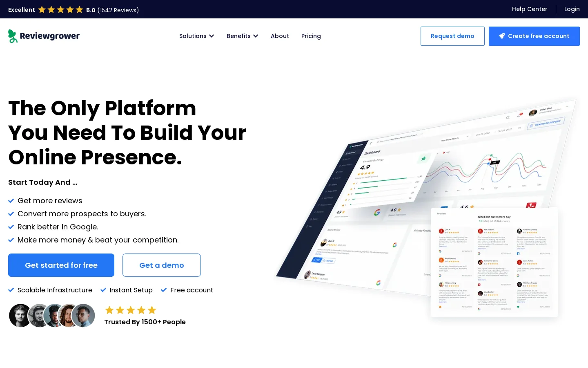The height and width of the screenshot is (368, 588).
Task: Click Get started for free
Action: point(61,265)
